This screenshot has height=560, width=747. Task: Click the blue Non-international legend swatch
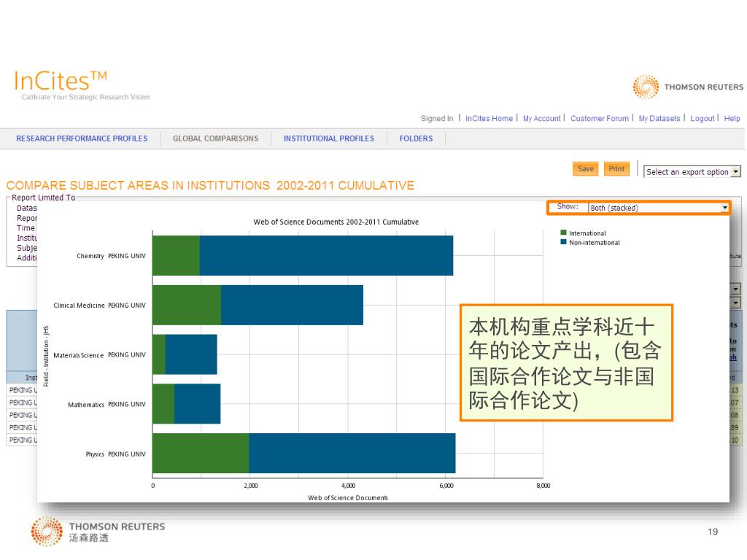(x=564, y=242)
